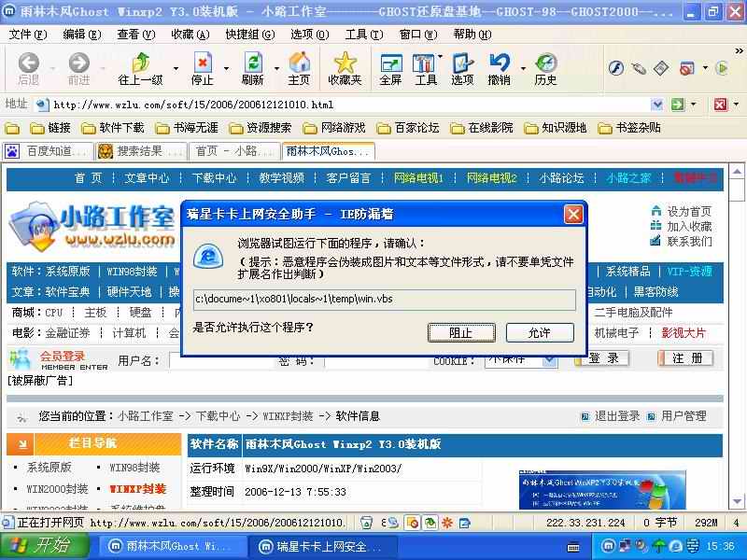Click the address bar URL field
The height and width of the screenshot is (560, 747).
tap(350, 105)
